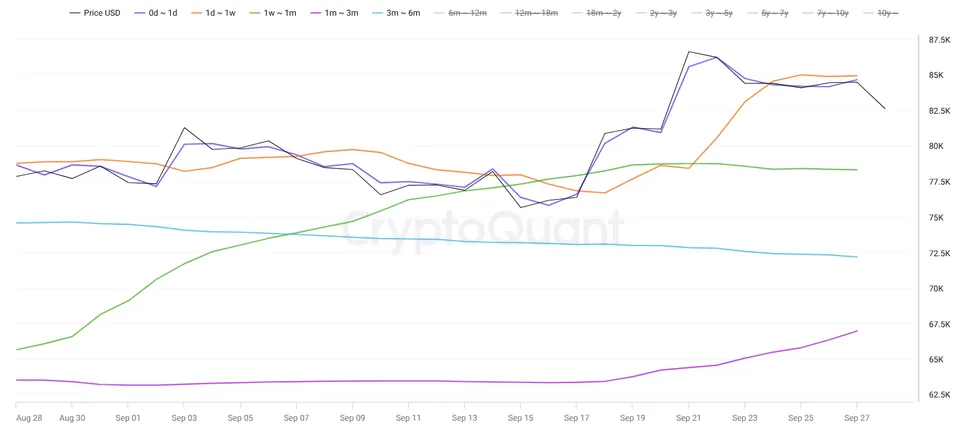
Task: Toggle the Price USD legend series
Action: (x=93, y=12)
